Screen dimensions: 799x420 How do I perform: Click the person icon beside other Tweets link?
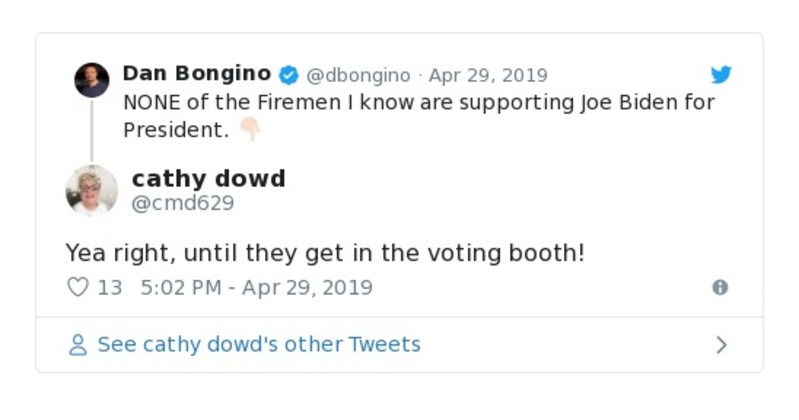[78, 345]
